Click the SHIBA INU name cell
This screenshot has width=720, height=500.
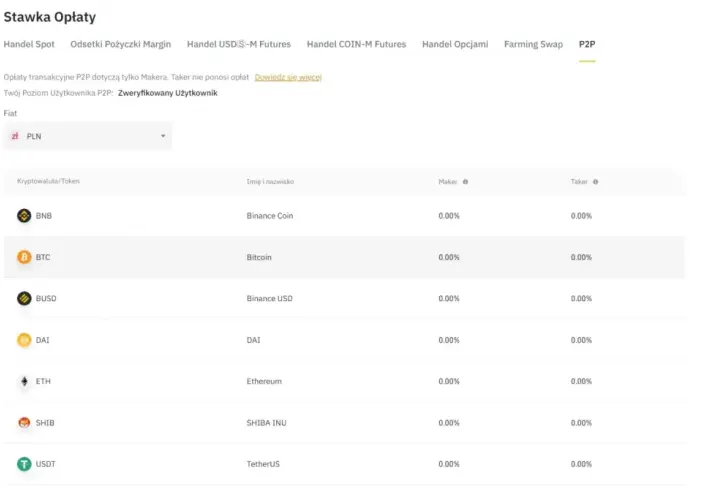pyautogui.click(x=266, y=423)
